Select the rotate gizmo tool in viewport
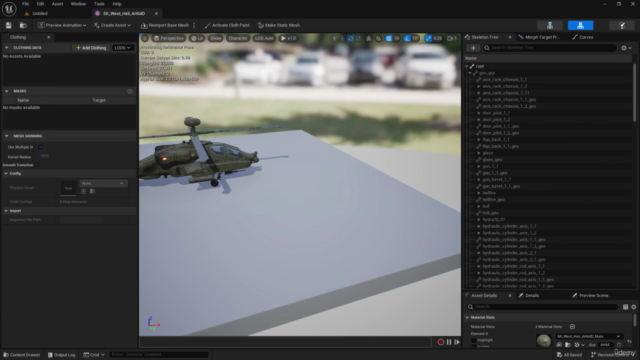The width and height of the screenshot is (640, 360). point(350,38)
